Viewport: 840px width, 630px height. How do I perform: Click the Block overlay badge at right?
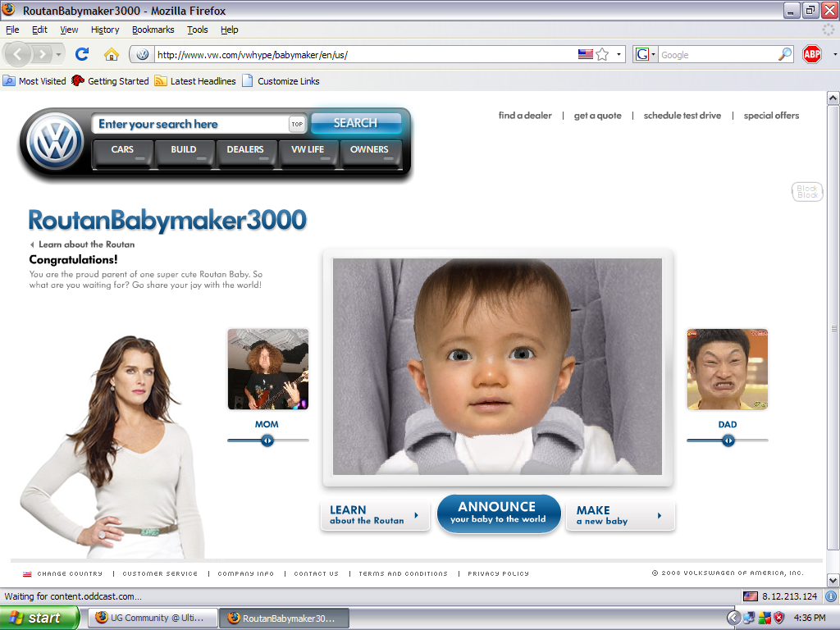coord(807,192)
